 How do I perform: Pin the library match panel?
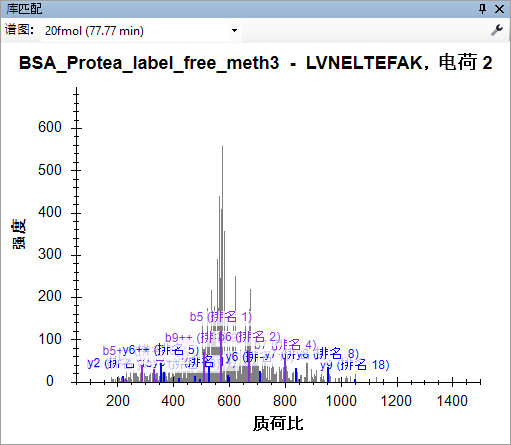point(482,9)
